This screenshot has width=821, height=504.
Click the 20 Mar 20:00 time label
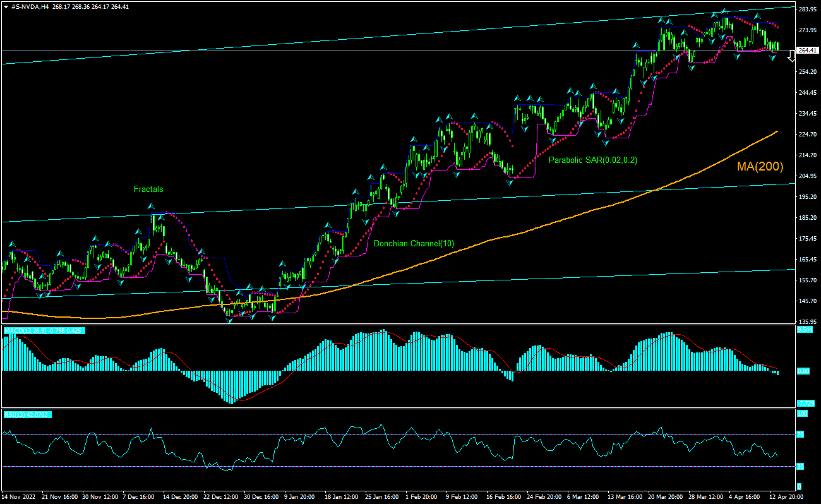665,497
